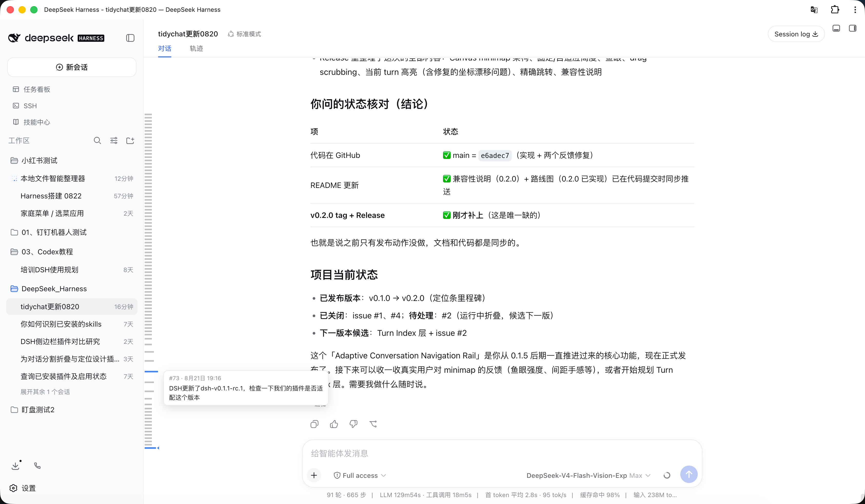
Task: Give the reply a thumbs up
Action: click(334, 425)
